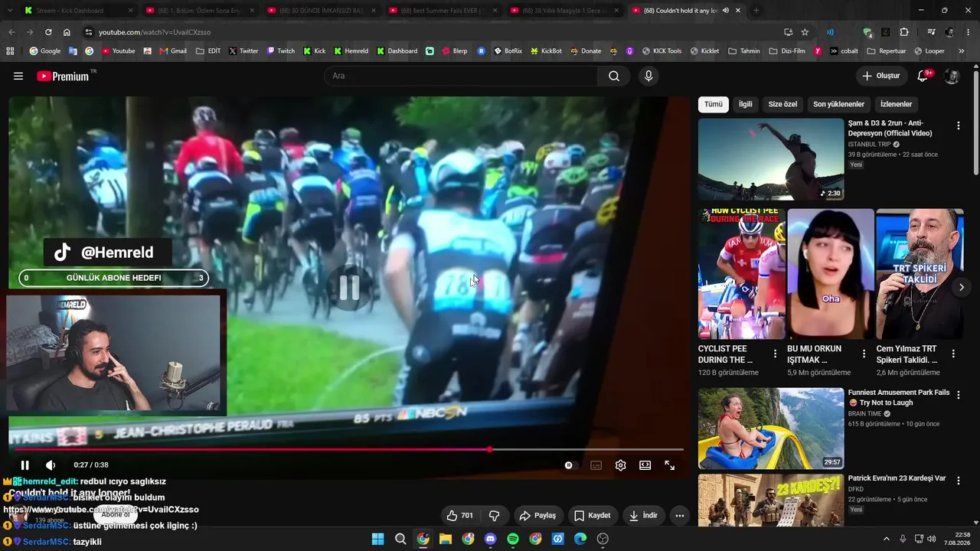Screen dimensions: 980x551
Task: Select the Son yüklenenler filter chip
Action: tap(838, 104)
